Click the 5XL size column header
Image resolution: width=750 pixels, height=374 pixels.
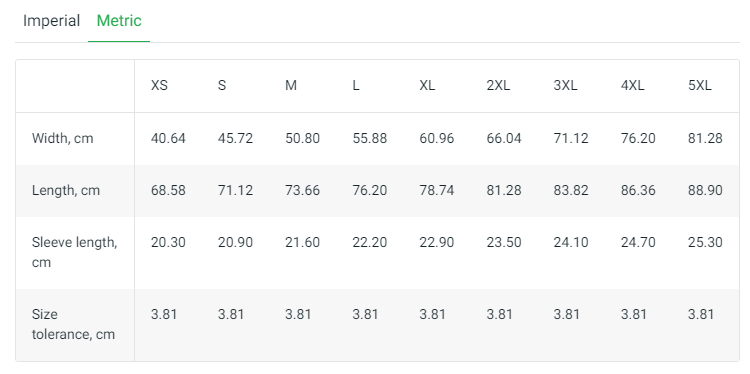[700, 86]
